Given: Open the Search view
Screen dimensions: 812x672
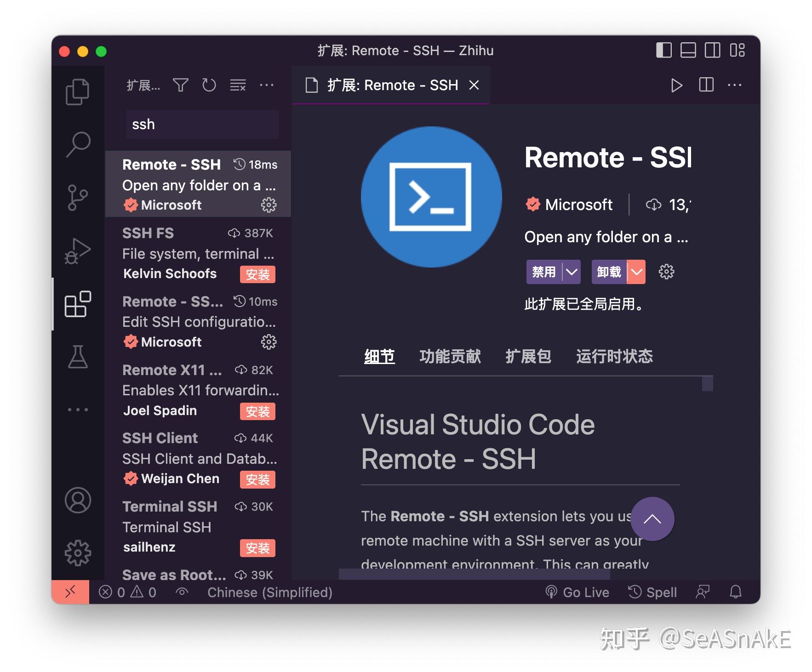Looking at the screenshot, I should coord(77,145).
